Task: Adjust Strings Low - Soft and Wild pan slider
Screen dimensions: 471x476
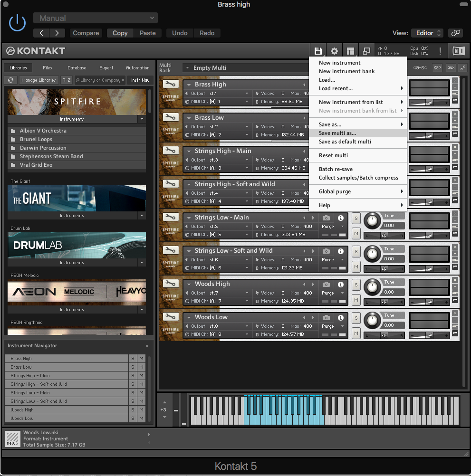Action: point(384,269)
